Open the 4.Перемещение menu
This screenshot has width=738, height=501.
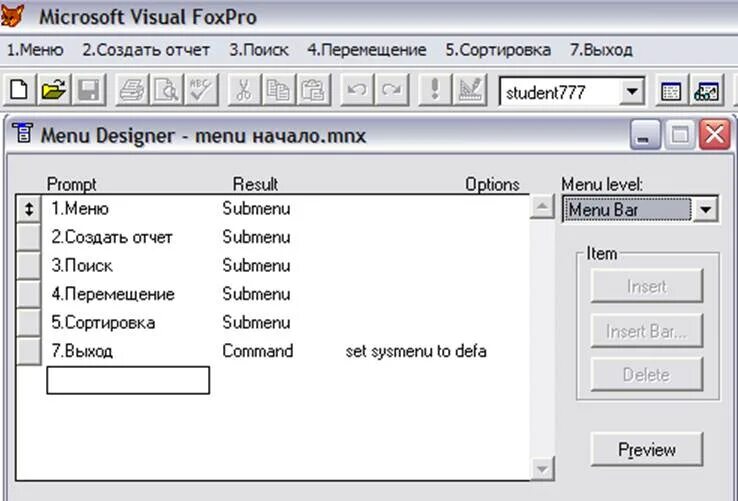click(367, 50)
